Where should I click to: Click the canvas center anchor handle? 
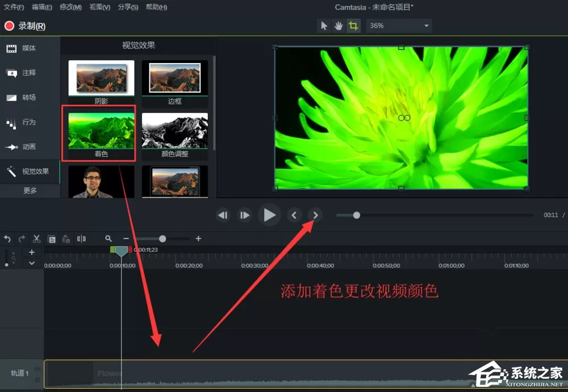[404, 118]
